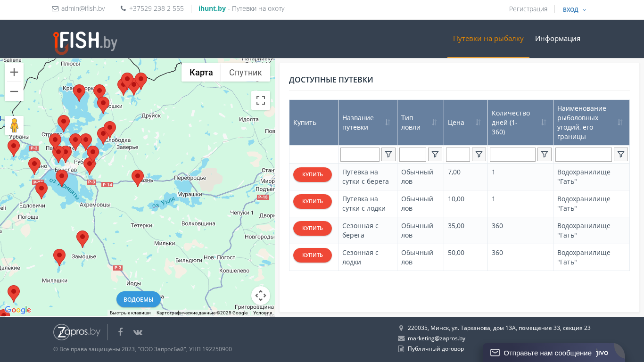
Task: Open filter for Название путевки column
Action: [388, 154]
